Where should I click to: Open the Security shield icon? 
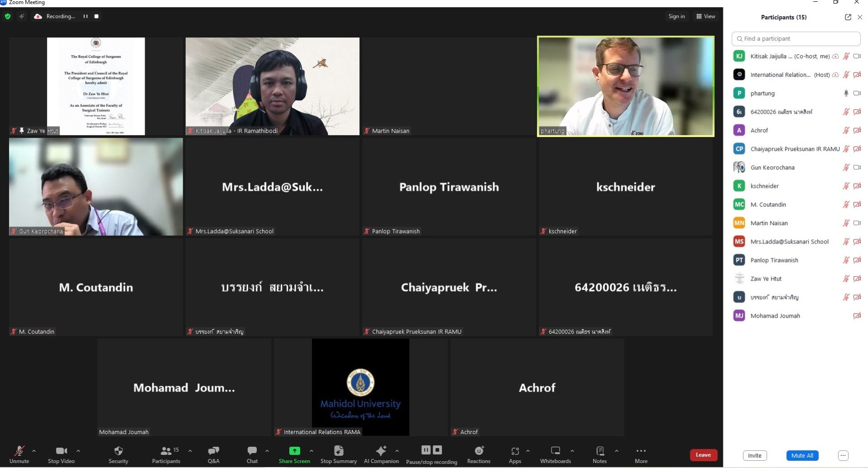click(118, 451)
